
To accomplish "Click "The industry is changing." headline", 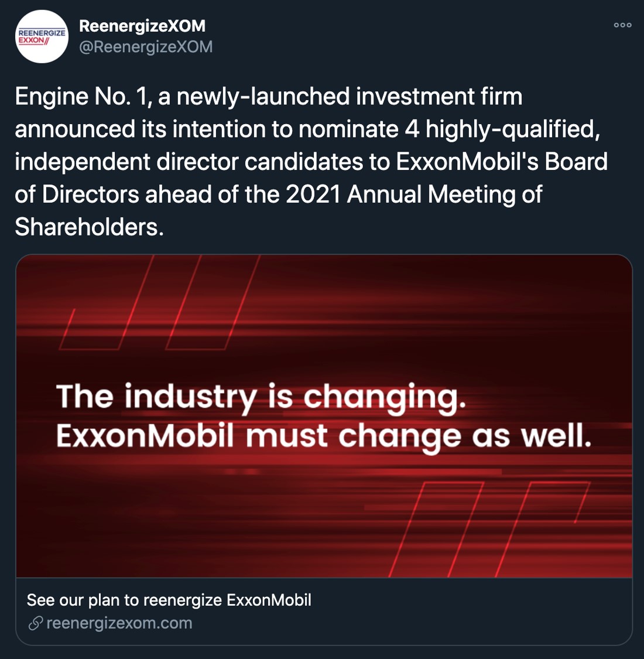I will [x=261, y=397].
